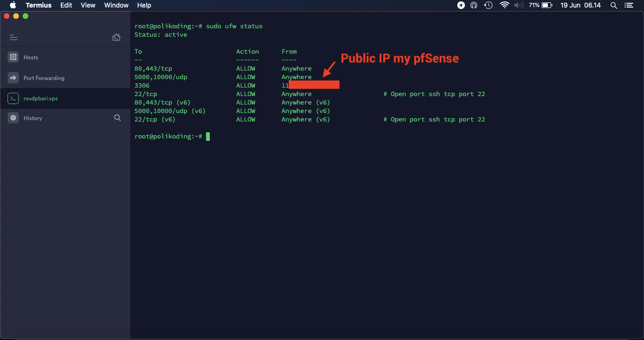Screen dimensions: 644x340
Task: Open Spotlight search in menu bar
Action: click(x=614, y=5)
